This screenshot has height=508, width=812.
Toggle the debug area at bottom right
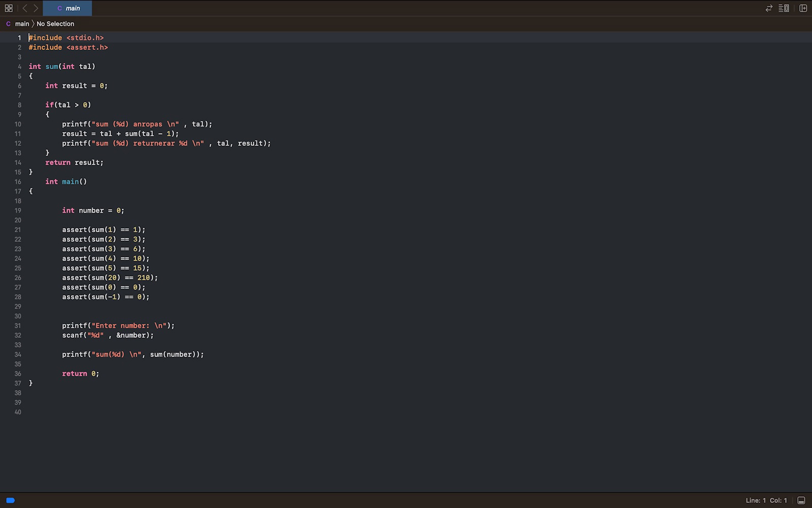[801, 500]
